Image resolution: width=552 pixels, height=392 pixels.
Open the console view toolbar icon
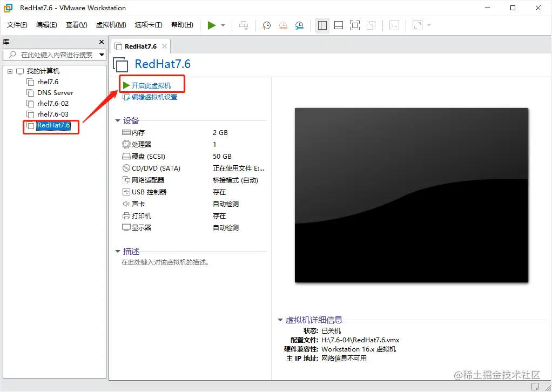tap(394, 25)
